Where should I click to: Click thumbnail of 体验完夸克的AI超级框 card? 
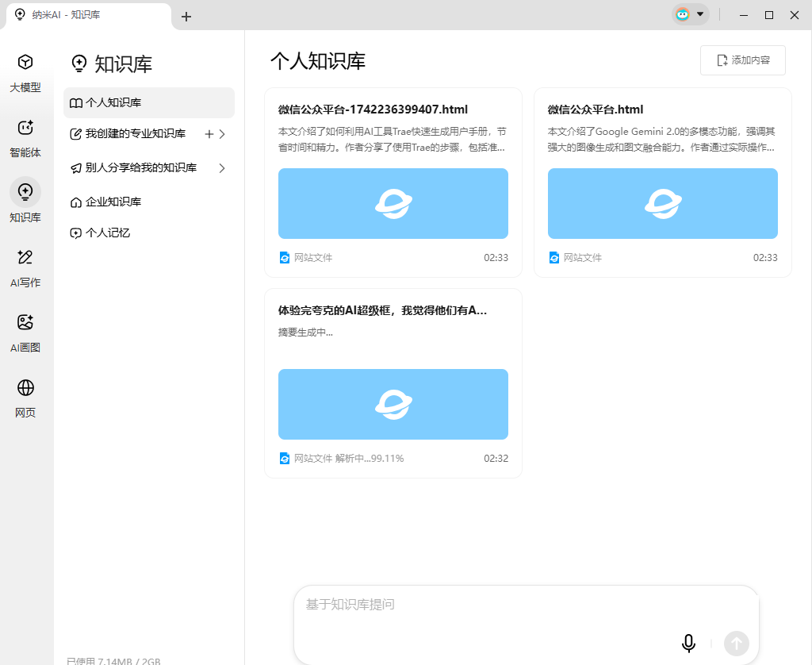pyautogui.click(x=393, y=404)
